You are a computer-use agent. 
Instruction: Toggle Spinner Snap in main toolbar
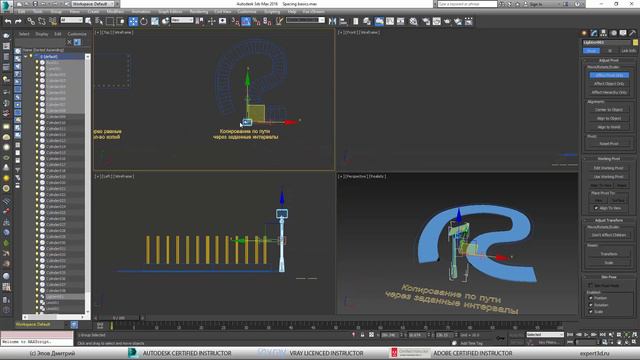[267, 21]
